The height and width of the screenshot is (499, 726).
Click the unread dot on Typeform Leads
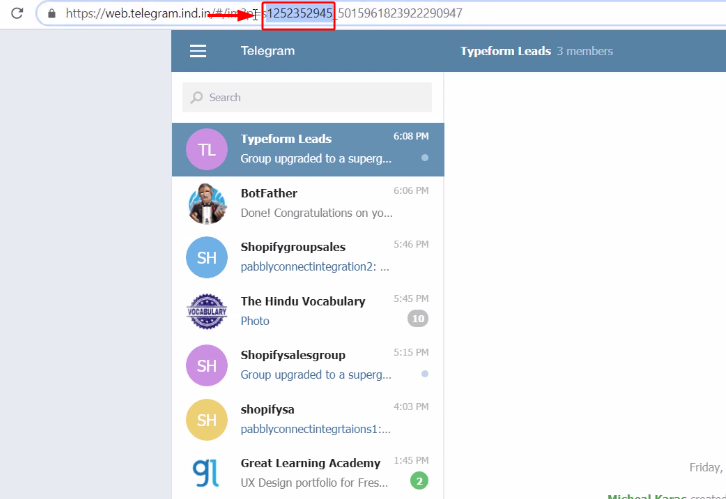[425, 158]
